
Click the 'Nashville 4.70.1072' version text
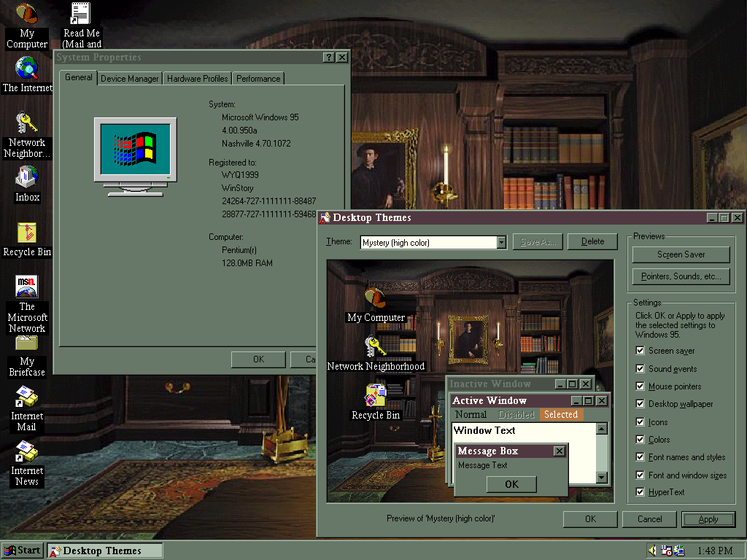[x=256, y=144]
